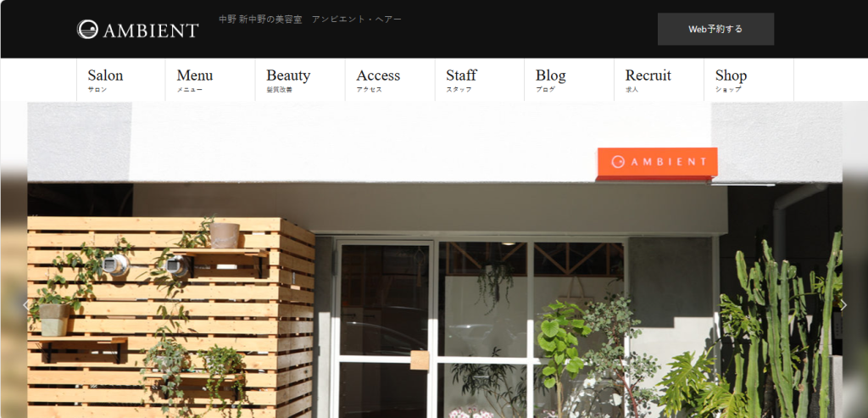Open Web予約する reservation button
Viewport: 868px width, 418px height.
(715, 29)
